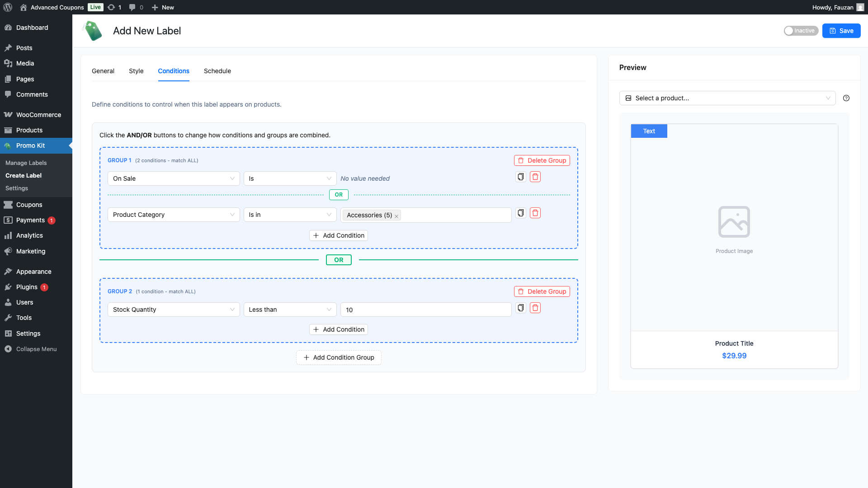
Task: Duplicate the On Sale condition
Action: point(521,177)
